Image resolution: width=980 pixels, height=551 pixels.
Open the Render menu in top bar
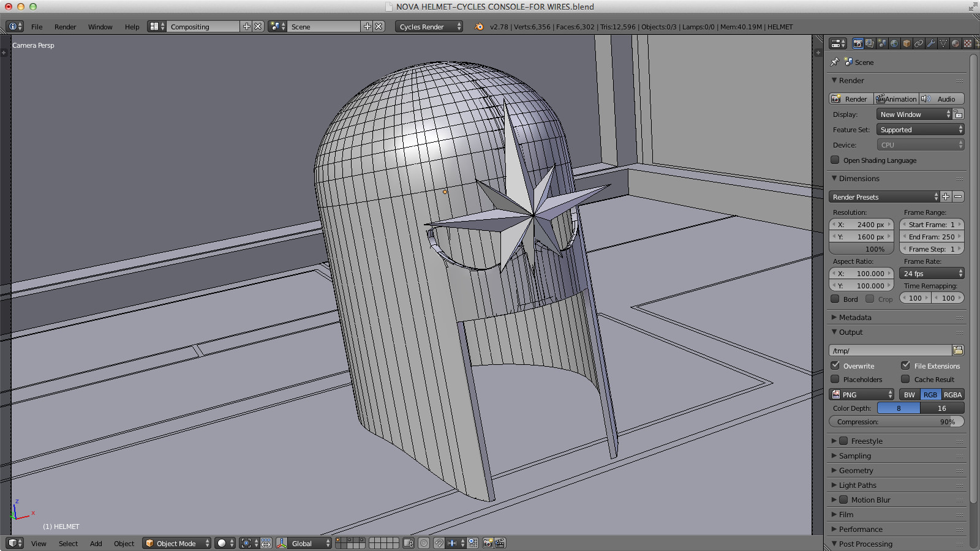pos(65,27)
